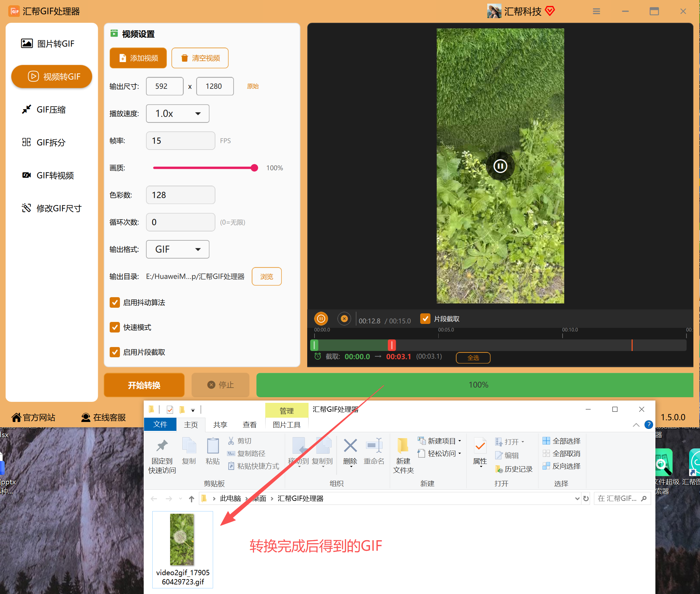Click the 开始转换 button
700x594 pixels.
tap(144, 385)
